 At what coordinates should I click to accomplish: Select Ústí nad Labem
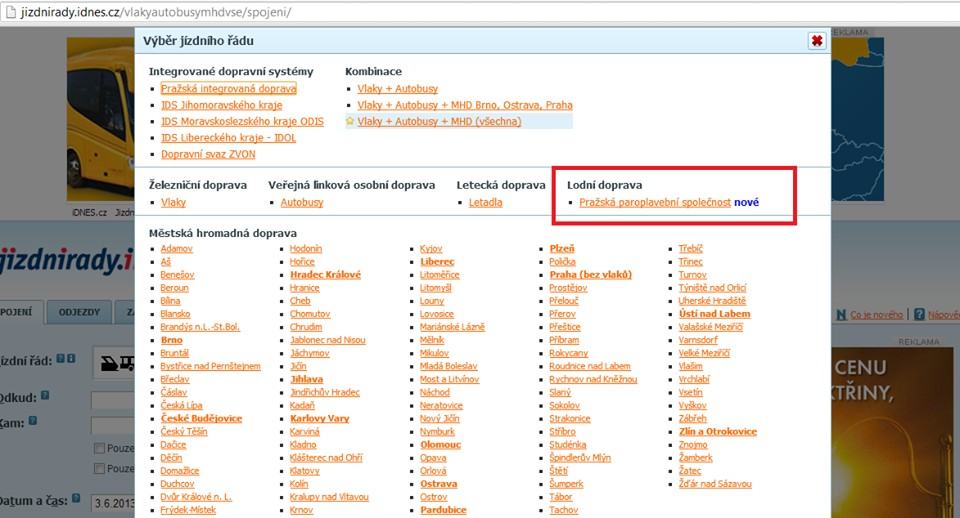pos(714,313)
